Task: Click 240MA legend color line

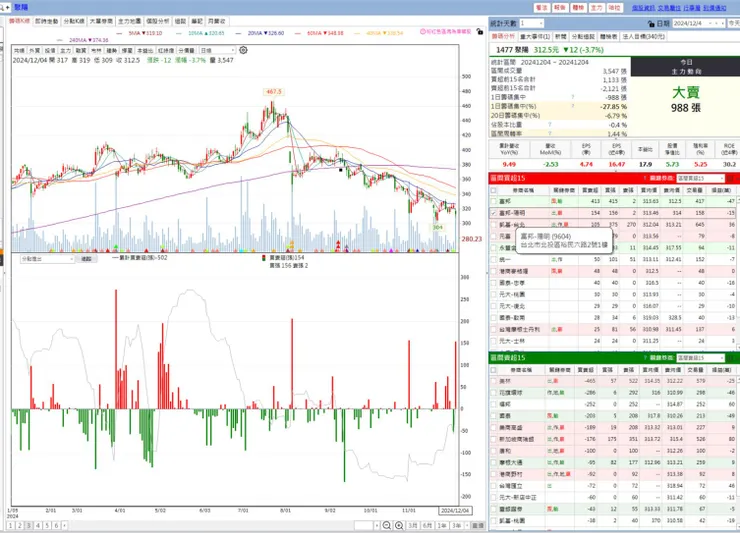Action: 60,41
